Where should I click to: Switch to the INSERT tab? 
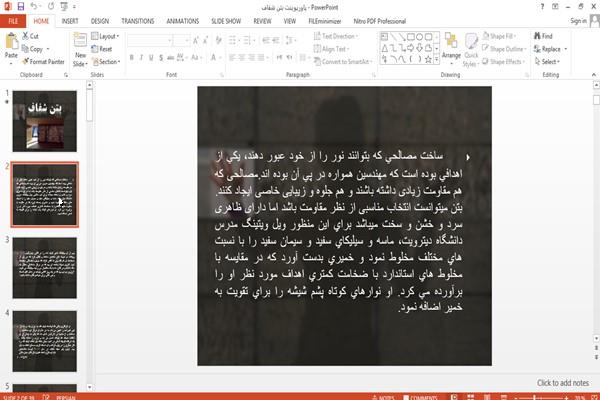tap(70, 21)
